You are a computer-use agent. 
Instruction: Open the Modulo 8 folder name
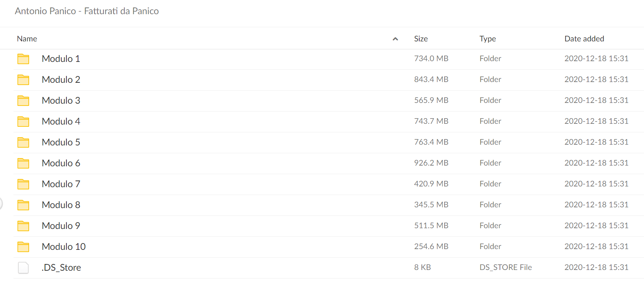coord(61,205)
